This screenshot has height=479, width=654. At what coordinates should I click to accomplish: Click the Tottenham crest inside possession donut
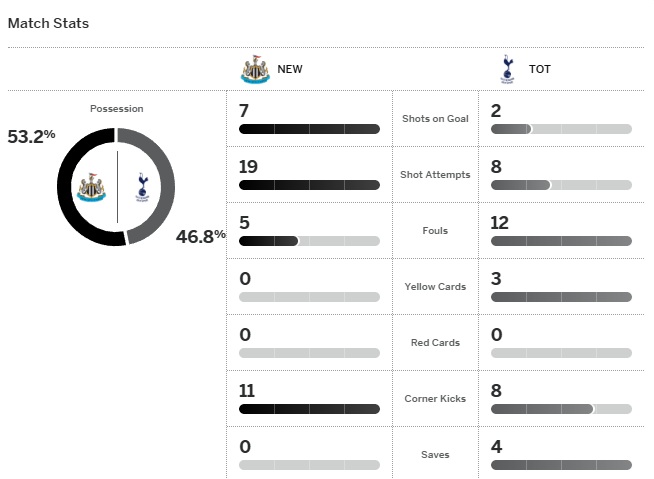pos(142,186)
